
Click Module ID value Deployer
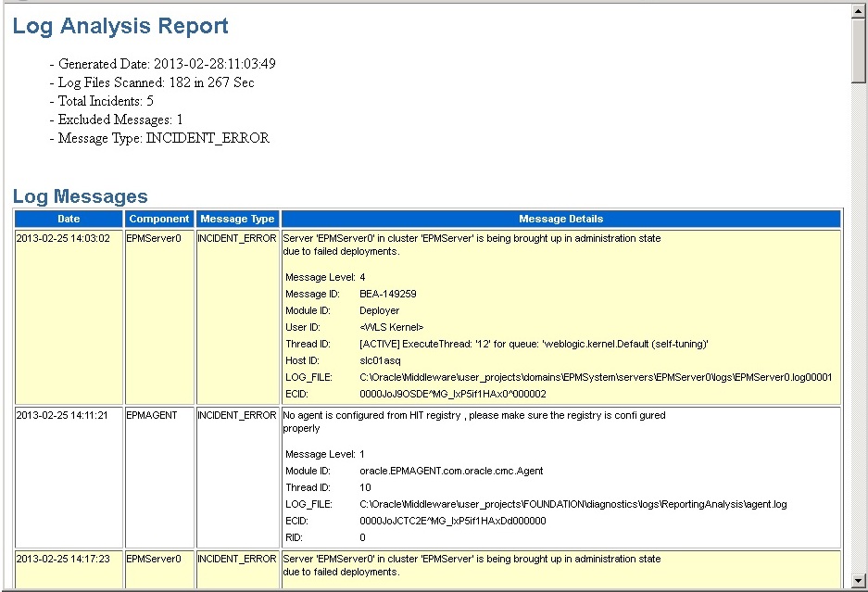379,310
